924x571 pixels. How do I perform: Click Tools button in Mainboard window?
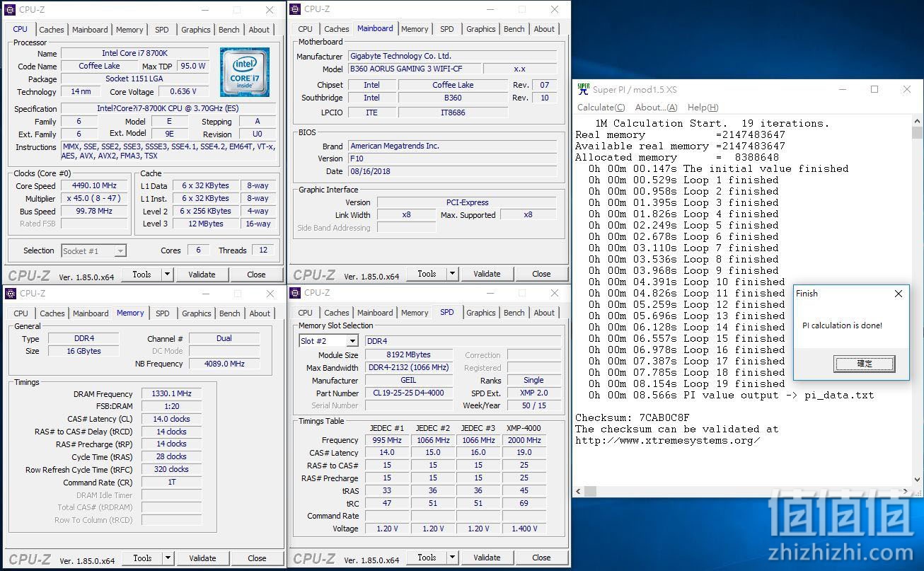click(x=427, y=274)
